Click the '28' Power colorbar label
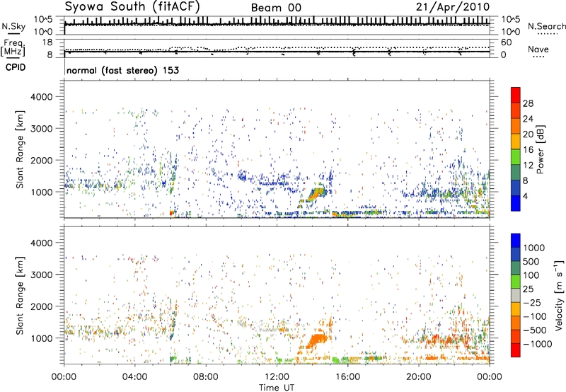 coord(528,103)
